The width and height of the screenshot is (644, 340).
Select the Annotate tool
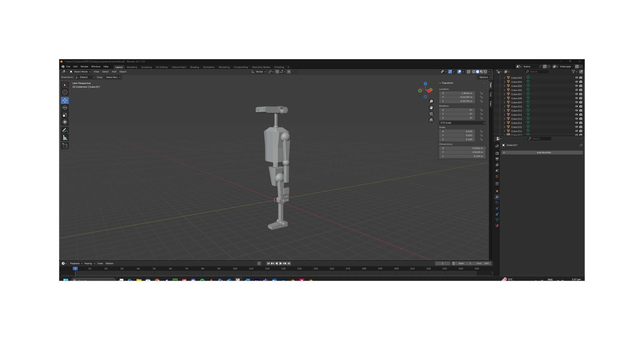65,130
